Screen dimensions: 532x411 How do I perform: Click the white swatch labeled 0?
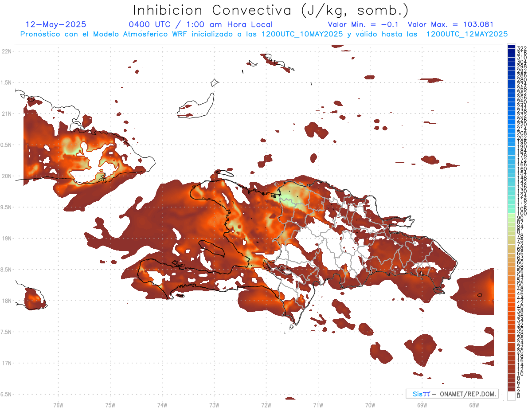click(x=511, y=396)
